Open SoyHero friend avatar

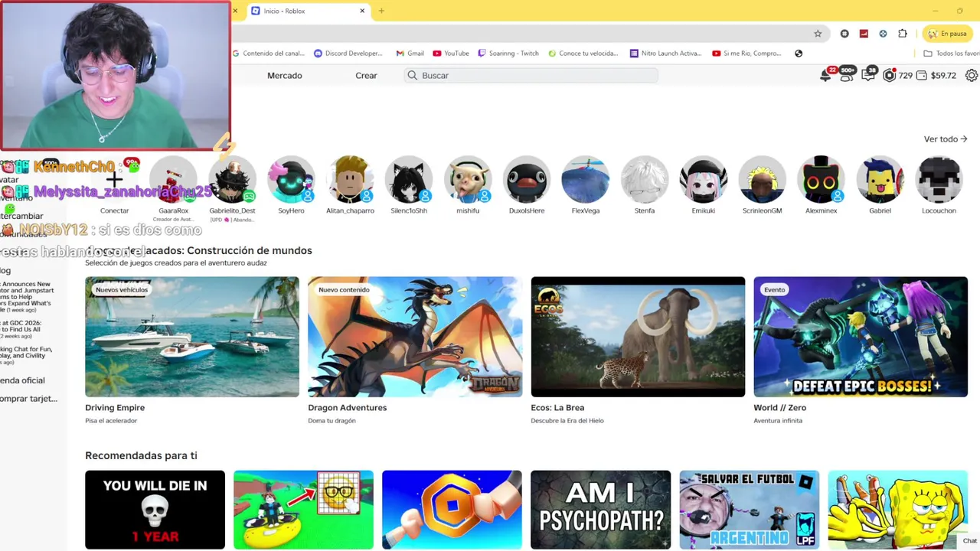pyautogui.click(x=291, y=181)
